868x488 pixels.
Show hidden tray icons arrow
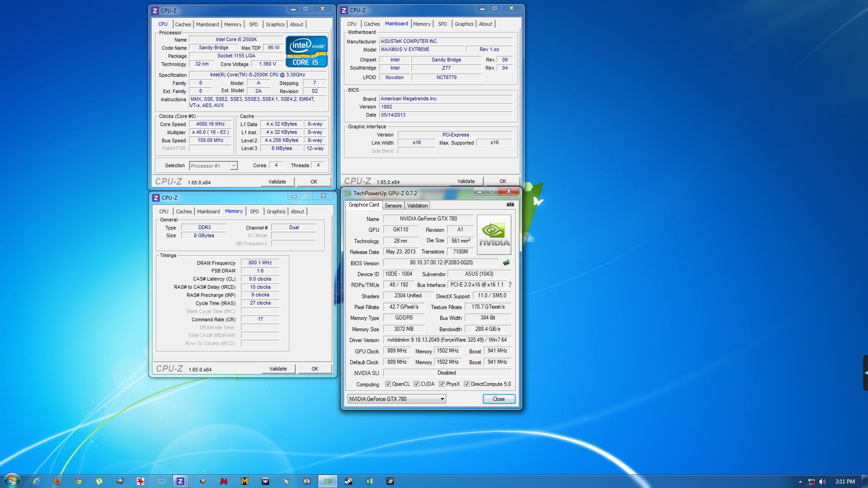tap(800, 482)
